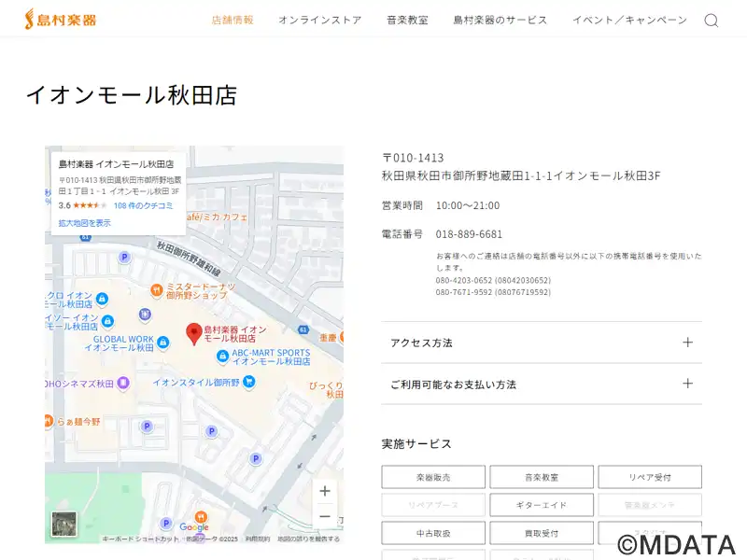Click the restaurant marker above the Google logo
The width and height of the screenshot is (747, 560).
click(201, 517)
